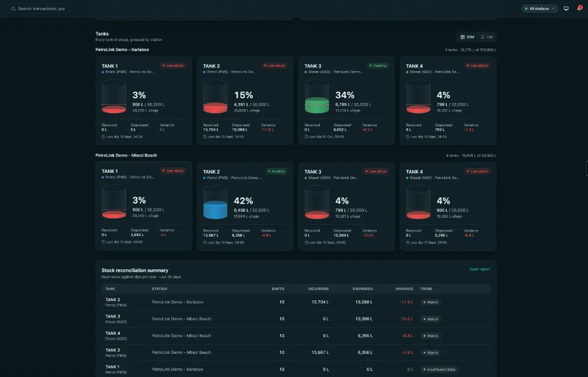Click Healthy badge on Mbezi Beach Tank 2
Image resolution: width=588 pixels, height=377 pixels.
point(276,171)
